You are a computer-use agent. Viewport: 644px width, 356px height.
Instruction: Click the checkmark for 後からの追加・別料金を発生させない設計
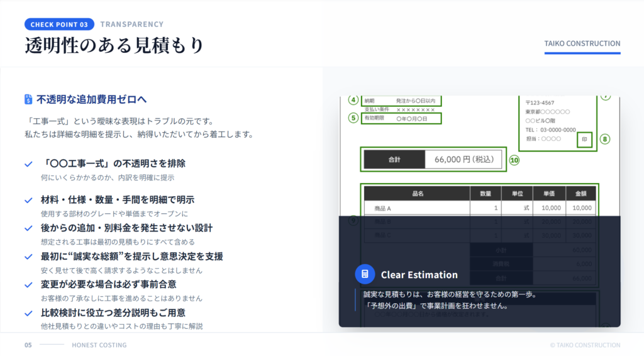[28, 228]
